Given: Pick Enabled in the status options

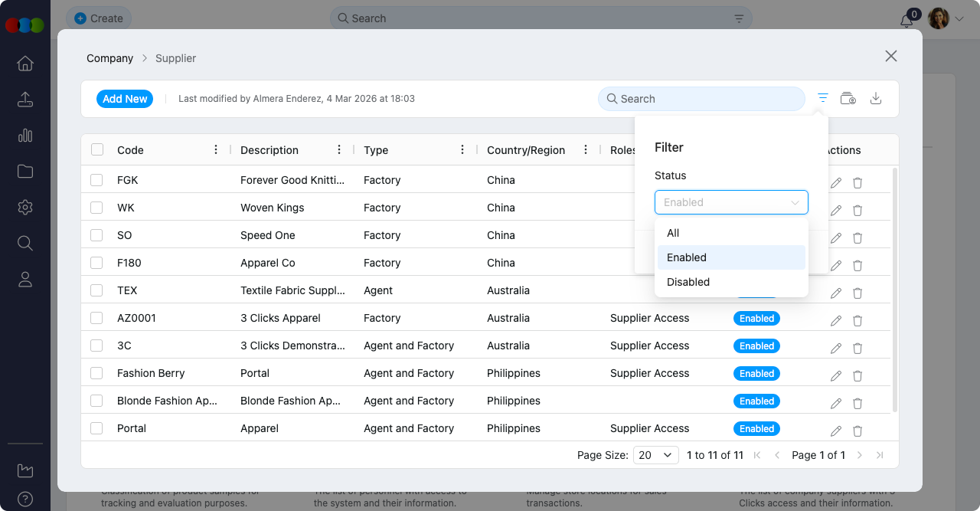Looking at the screenshot, I should click(687, 257).
